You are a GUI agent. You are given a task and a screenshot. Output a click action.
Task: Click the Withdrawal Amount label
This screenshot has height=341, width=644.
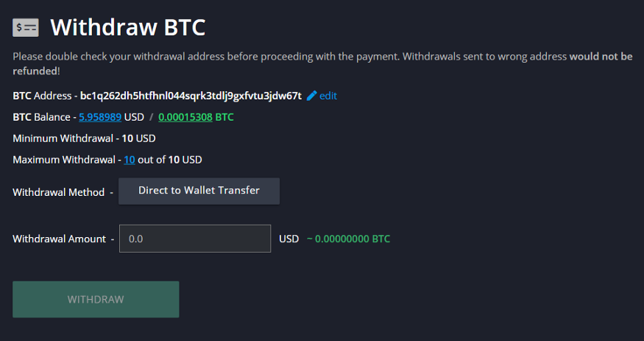pyautogui.click(x=59, y=239)
